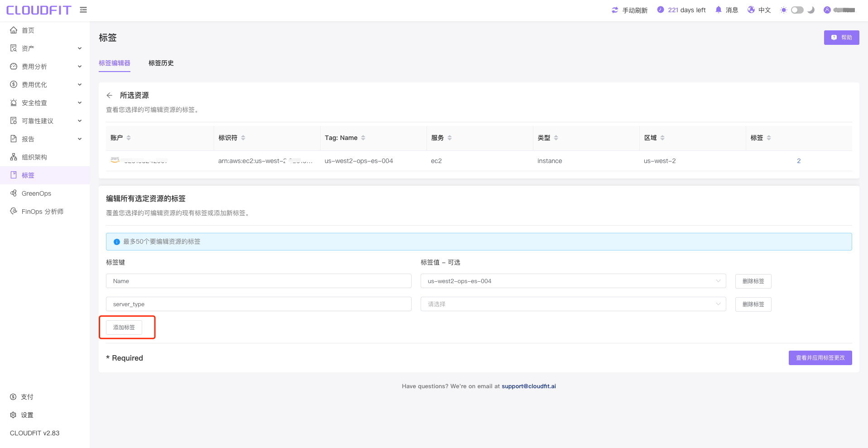868x448 pixels.
Task: Expand the 安全检查 menu chevron
Action: coord(80,103)
